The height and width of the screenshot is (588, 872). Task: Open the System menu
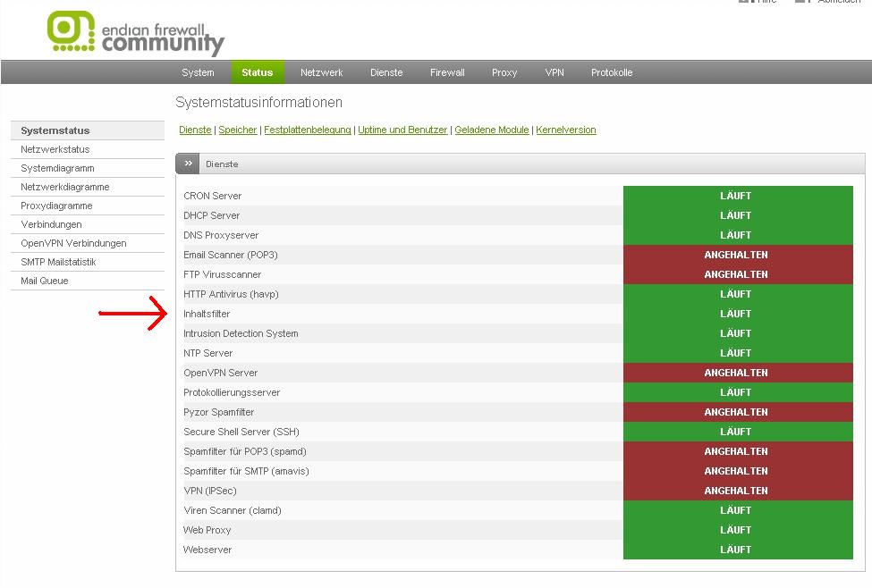pos(198,72)
